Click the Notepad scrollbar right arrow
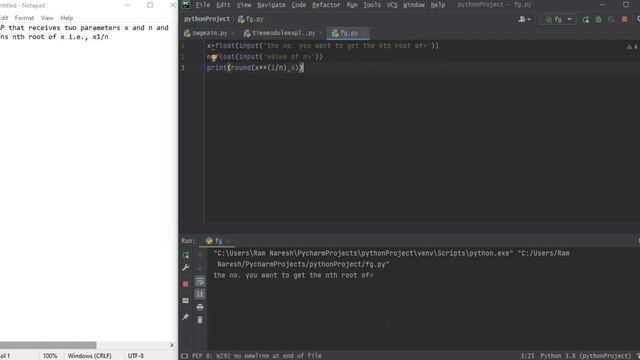Viewport: 640px width, 360px height. (x=171, y=345)
